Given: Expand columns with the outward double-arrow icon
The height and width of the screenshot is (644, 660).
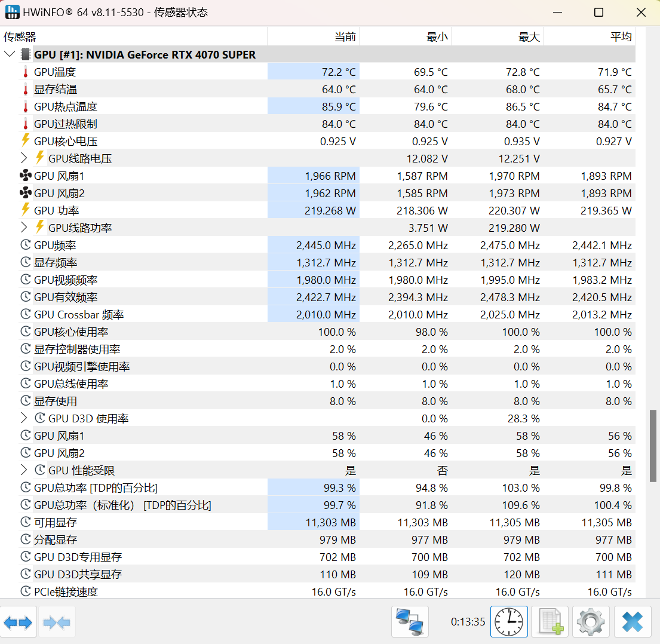Looking at the screenshot, I should pos(19,621).
